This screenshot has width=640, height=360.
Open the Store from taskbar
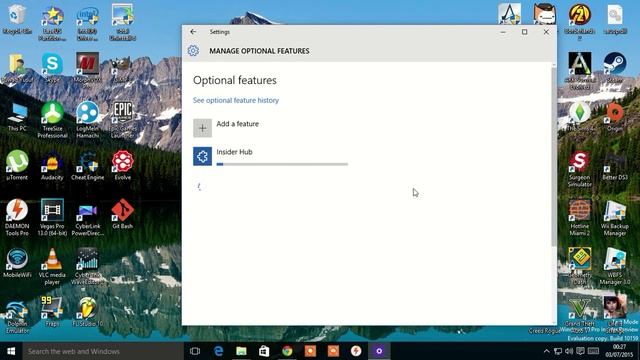point(264,351)
